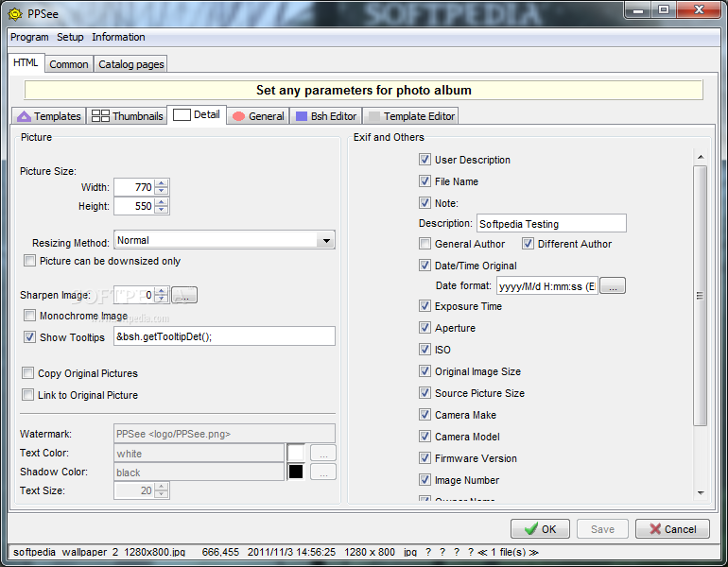The height and width of the screenshot is (567, 728).
Task: Enable Link to Original Picture
Action: coord(27,395)
